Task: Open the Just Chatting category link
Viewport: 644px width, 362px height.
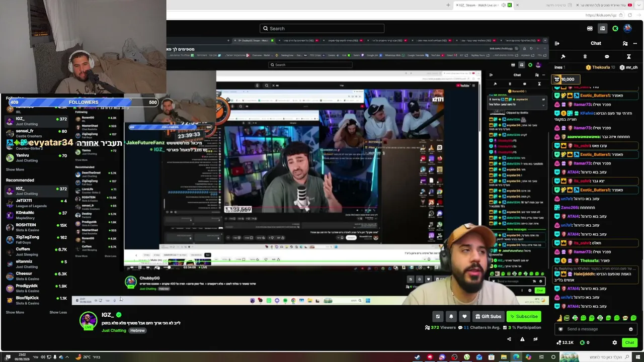Action: pyautogui.click(x=114, y=330)
